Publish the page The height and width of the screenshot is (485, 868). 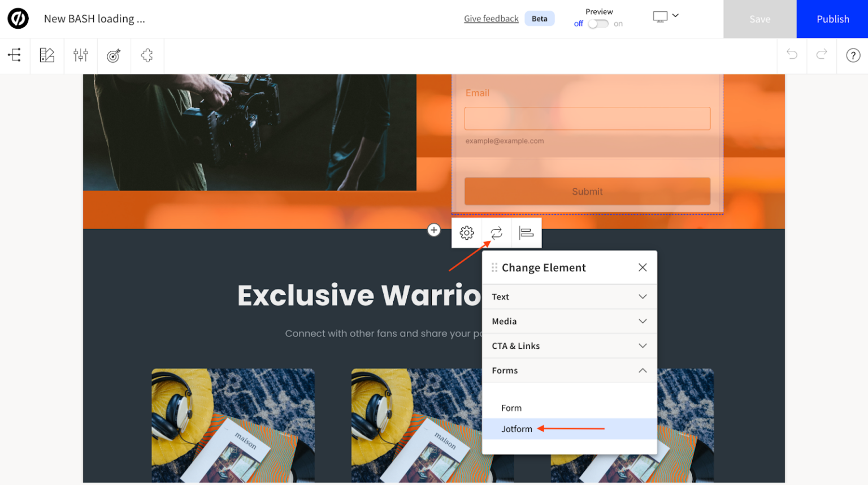tap(832, 19)
